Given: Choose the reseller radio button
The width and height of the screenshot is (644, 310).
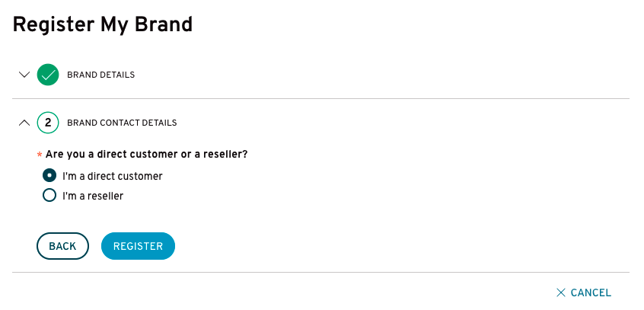Looking at the screenshot, I should coord(49,195).
